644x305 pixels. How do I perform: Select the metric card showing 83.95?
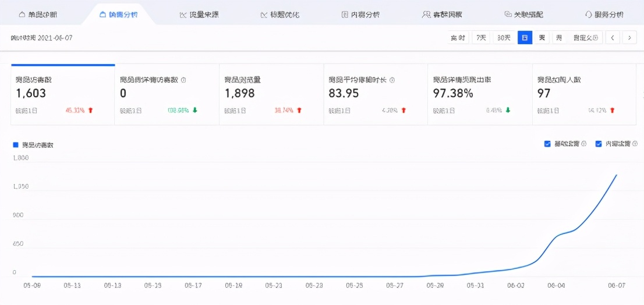click(376, 95)
